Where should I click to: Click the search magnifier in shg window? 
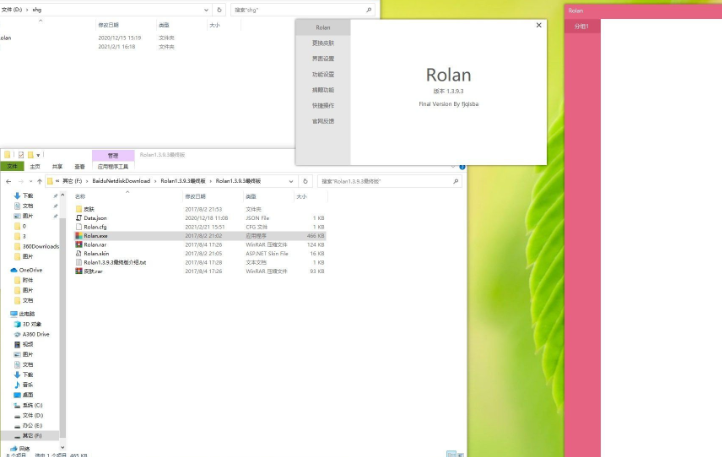(369, 10)
